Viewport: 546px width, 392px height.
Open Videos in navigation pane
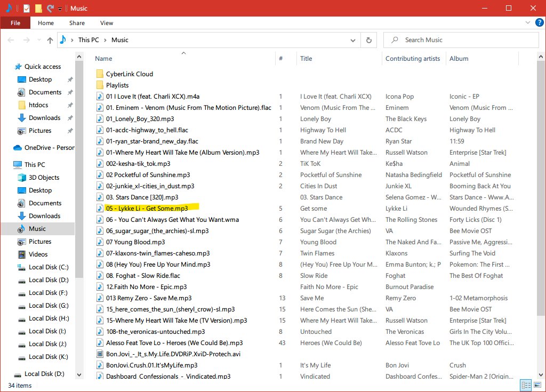[38, 254]
